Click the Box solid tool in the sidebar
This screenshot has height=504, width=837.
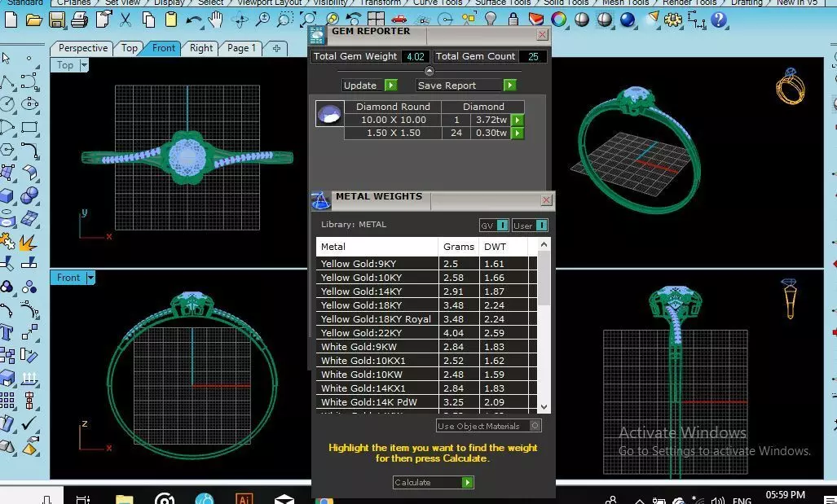(x=7, y=195)
